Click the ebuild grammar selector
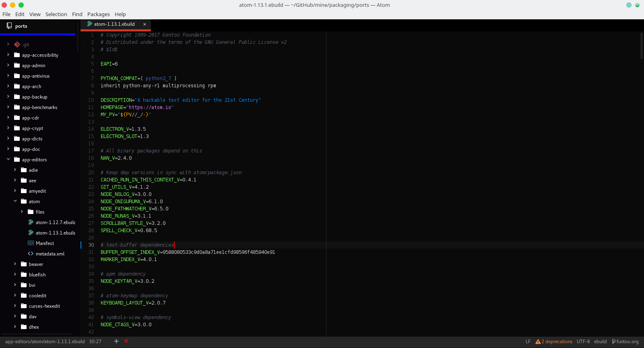 (x=600, y=342)
